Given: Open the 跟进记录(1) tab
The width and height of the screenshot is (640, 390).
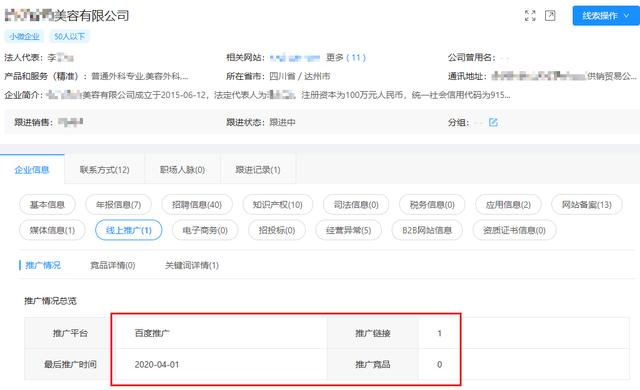Looking at the screenshot, I should pyautogui.click(x=258, y=170).
